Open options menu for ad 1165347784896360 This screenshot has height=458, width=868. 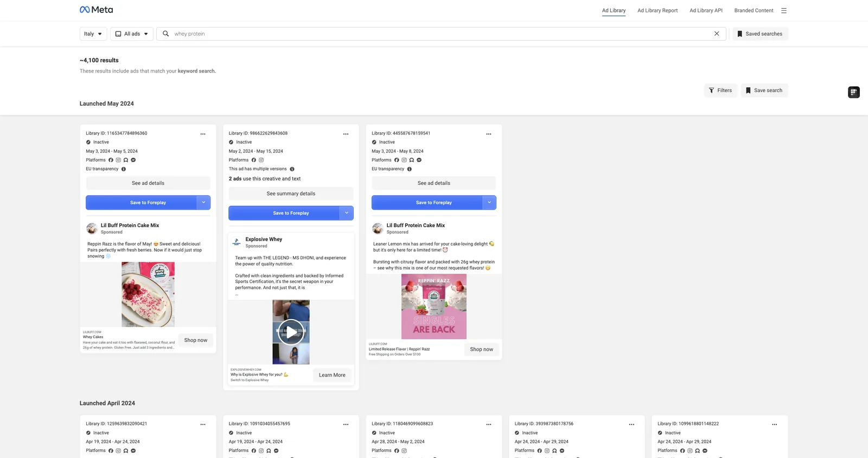tap(203, 134)
